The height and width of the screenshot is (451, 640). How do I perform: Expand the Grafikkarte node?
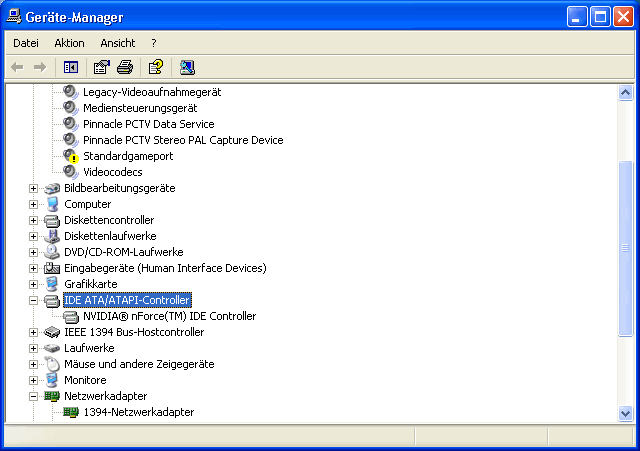[x=33, y=284]
